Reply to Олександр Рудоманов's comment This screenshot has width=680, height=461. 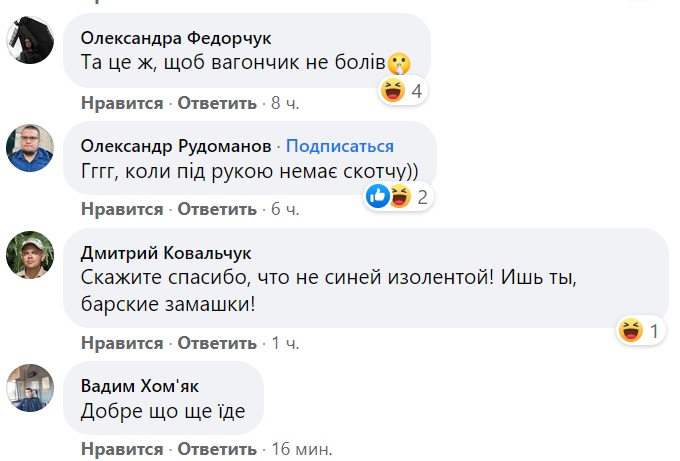click(218, 209)
